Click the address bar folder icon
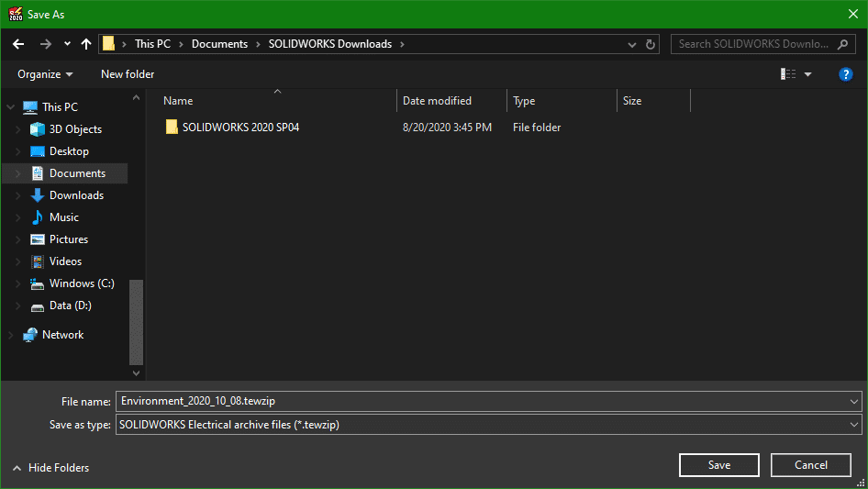 pos(109,44)
